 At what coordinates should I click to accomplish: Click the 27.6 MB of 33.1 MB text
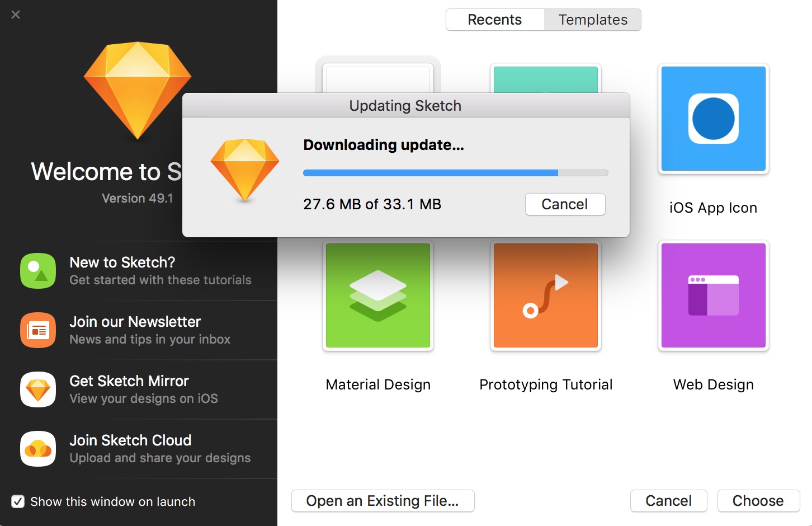(372, 204)
